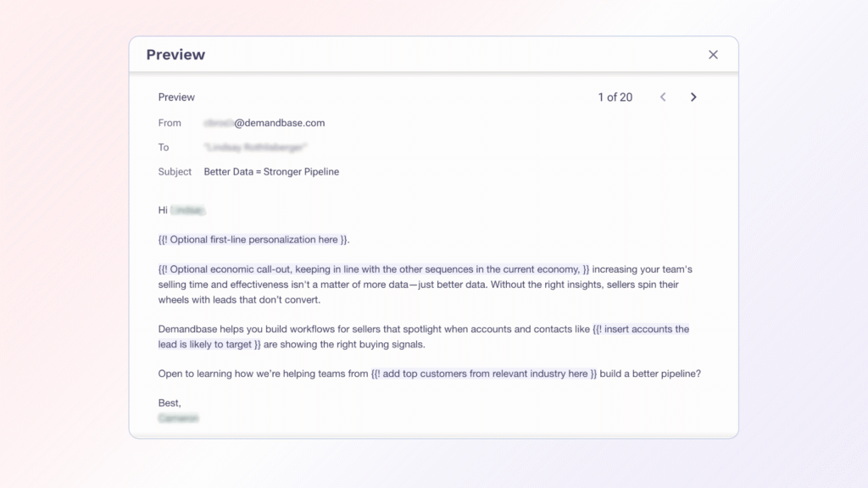Select the inner Preview label above From
Viewport: 868px width, 488px height.
[x=175, y=97]
